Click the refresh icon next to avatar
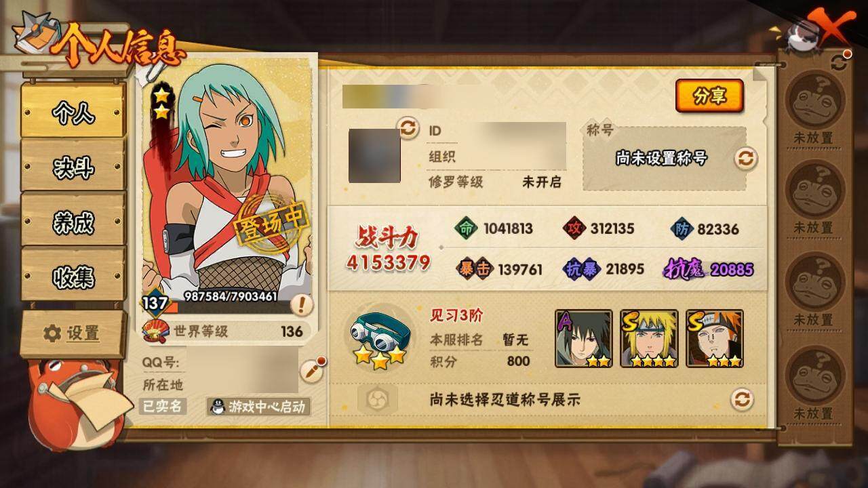868x488 pixels. (x=408, y=127)
